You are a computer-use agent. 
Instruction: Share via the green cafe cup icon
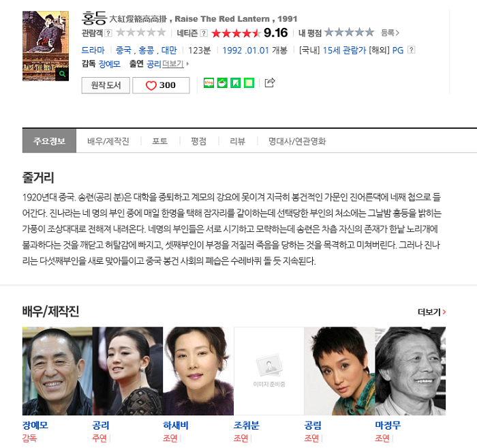point(222,83)
